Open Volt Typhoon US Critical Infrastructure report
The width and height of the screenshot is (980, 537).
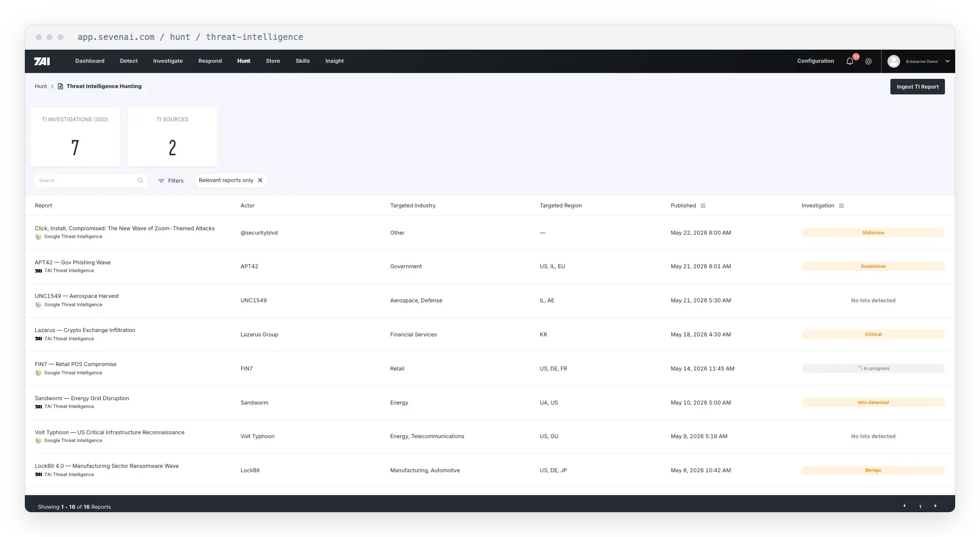(x=110, y=432)
